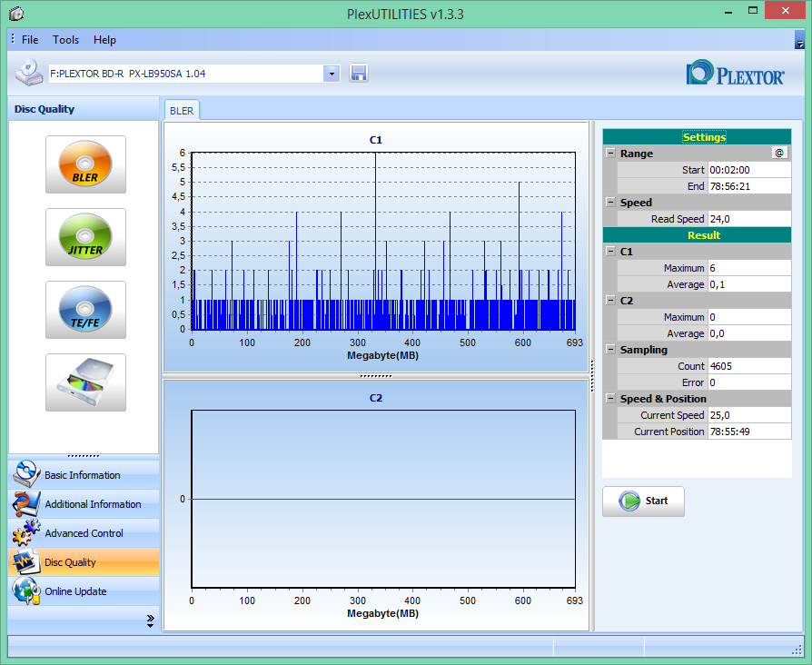The image size is (812, 665).
Task: Click the splitter between charts and settings panel
Action: coord(592,375)
